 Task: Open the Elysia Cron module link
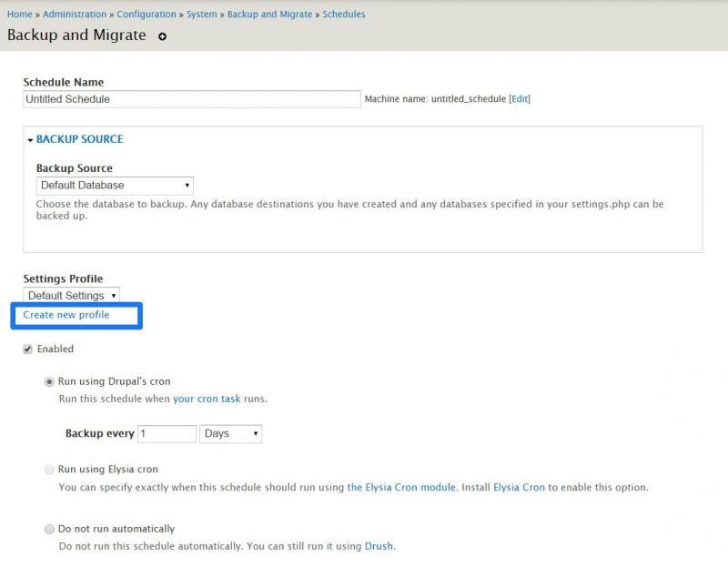pos(401,487)
